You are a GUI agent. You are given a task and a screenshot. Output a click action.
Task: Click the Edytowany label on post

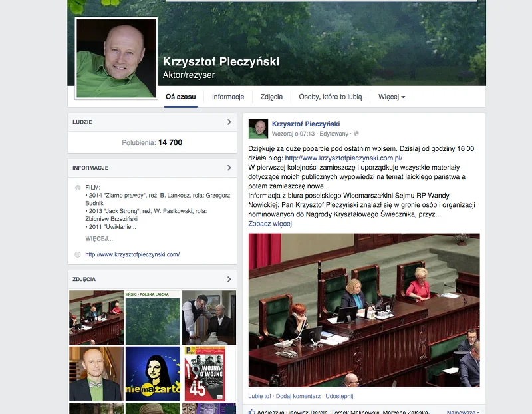pyautogui.click(x=334, y=134)
